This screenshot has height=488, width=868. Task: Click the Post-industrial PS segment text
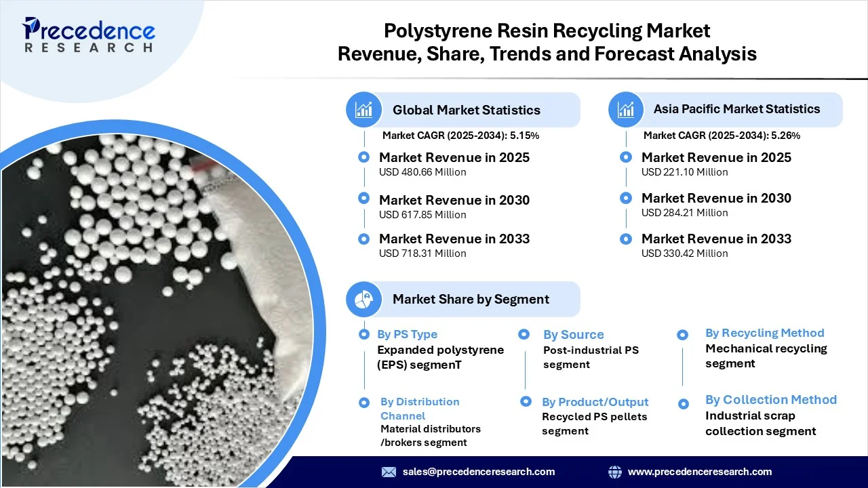point(591,357)
